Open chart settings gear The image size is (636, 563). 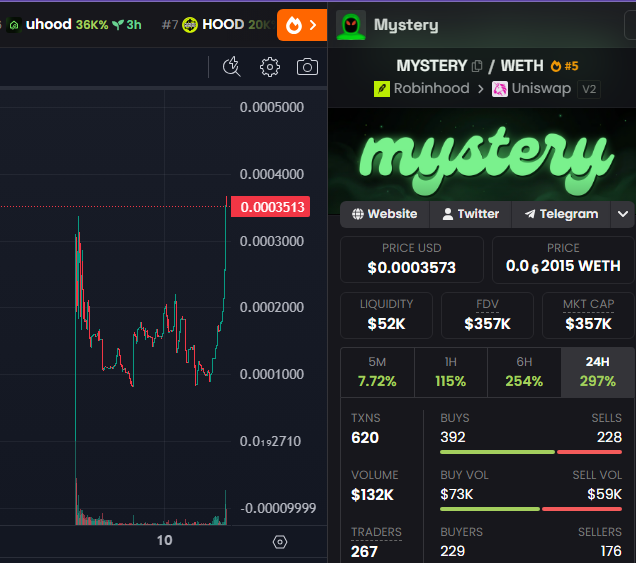pyautogui.click(x=270, y=67)
